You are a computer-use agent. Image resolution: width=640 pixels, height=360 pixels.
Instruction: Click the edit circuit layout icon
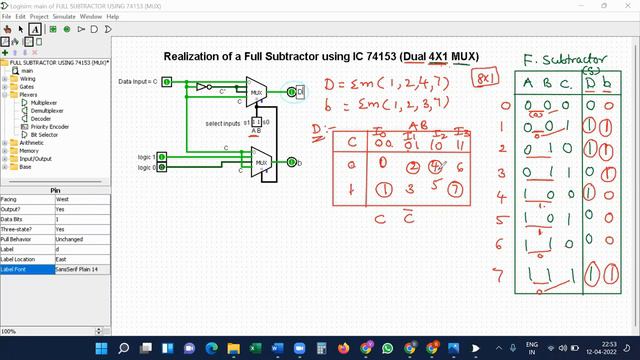(x=29, y=42)
